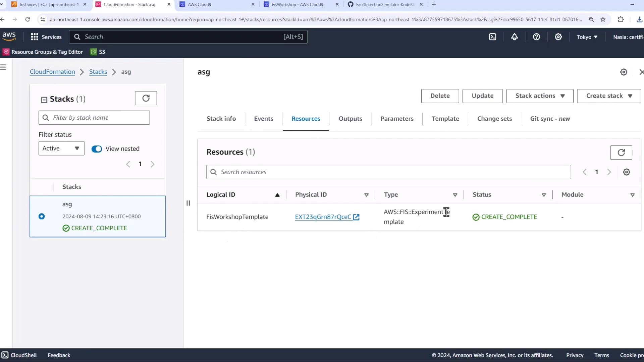Refresh the Resources table

point(621,153)
